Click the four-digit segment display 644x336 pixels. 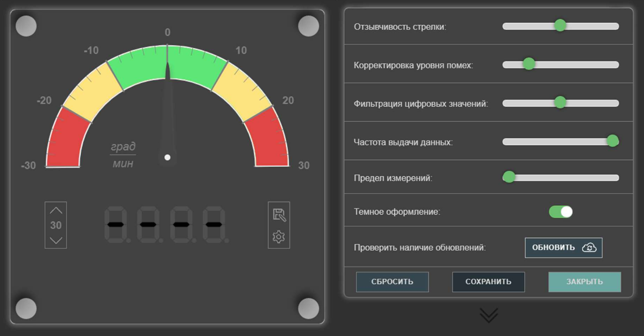(x=166, y=225)
